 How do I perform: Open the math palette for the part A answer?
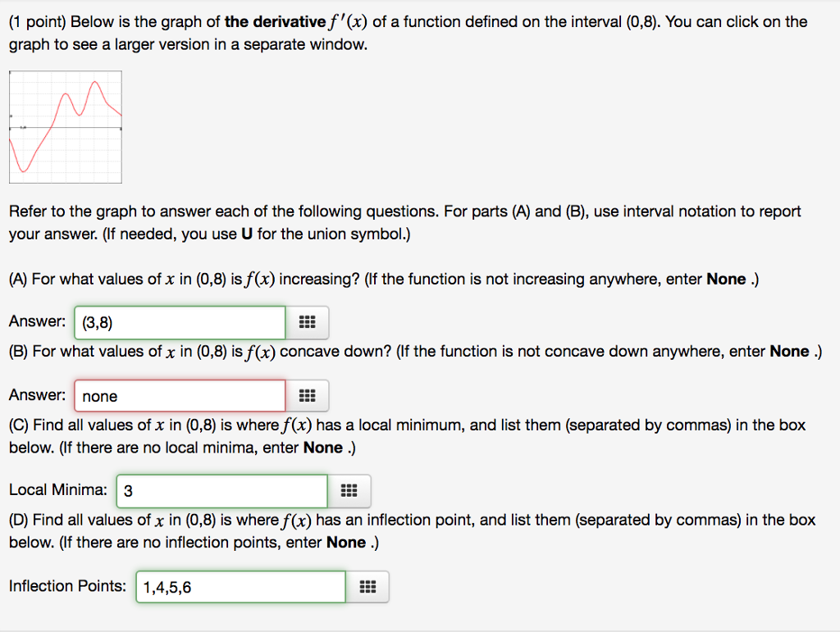[307, 322]
